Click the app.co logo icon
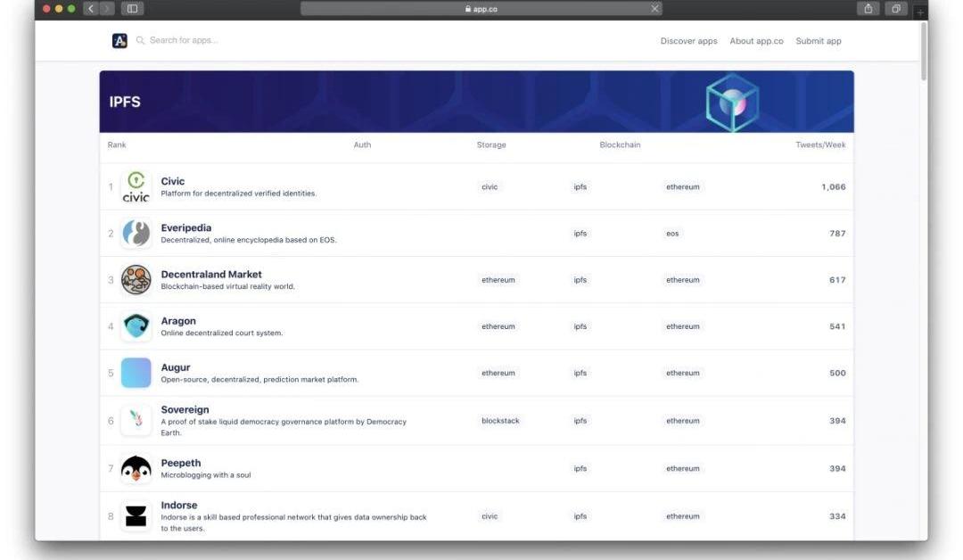This screenshot has height=560, width=963. point(119,41)
